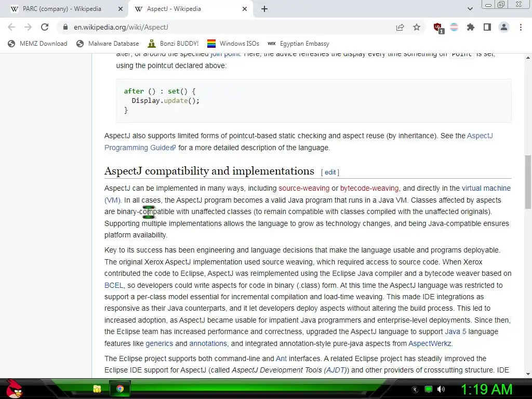Open the file folder taskbar icon

[x=97, y=389]
